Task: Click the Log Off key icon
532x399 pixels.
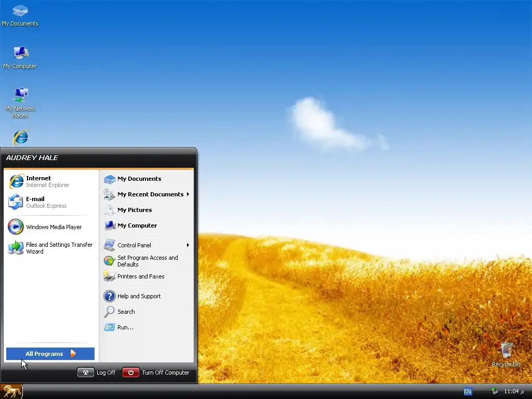Action: point(86,373)
